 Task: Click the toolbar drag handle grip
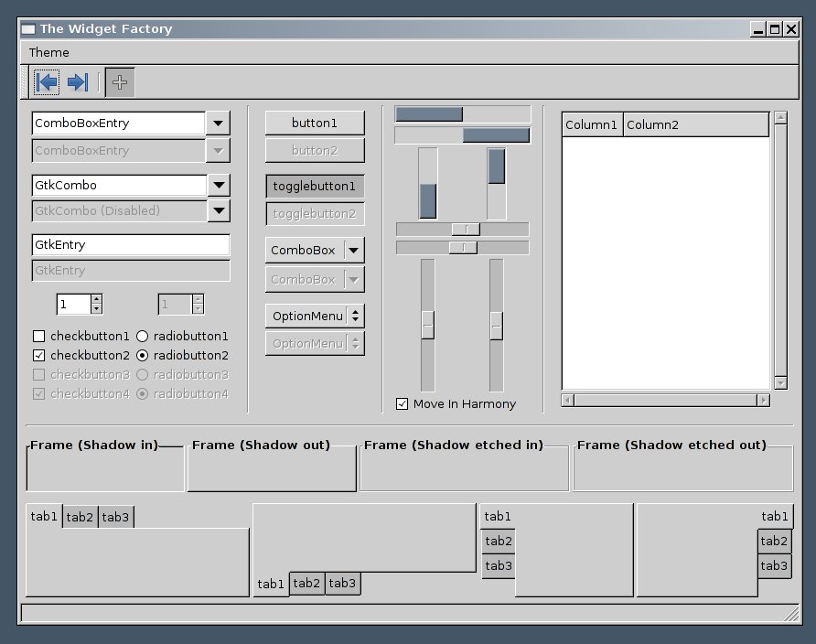click(x=24, y=82)
